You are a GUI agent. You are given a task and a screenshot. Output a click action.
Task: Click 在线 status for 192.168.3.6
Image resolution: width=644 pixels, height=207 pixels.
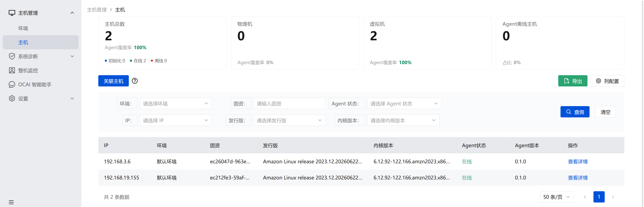[x=467, y=162]
